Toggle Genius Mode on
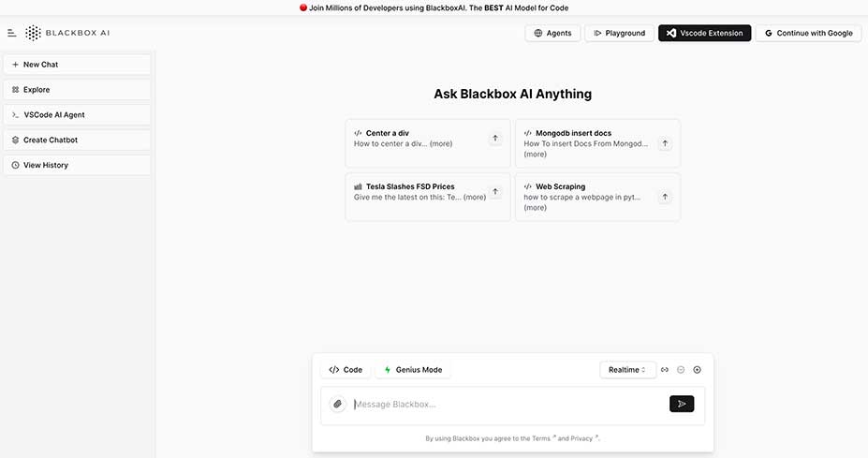The width and height of the screenshot is (868, 458). tap(413, 370)
